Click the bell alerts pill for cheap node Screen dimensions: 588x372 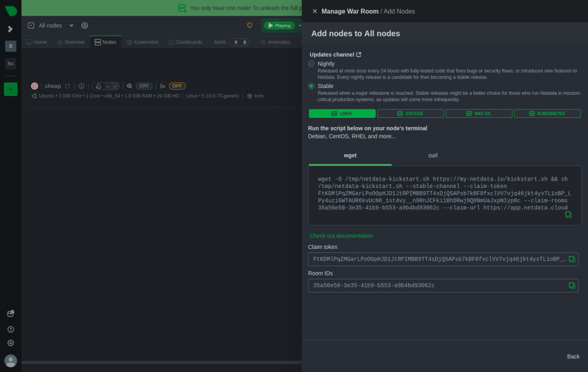coord(106,86)
